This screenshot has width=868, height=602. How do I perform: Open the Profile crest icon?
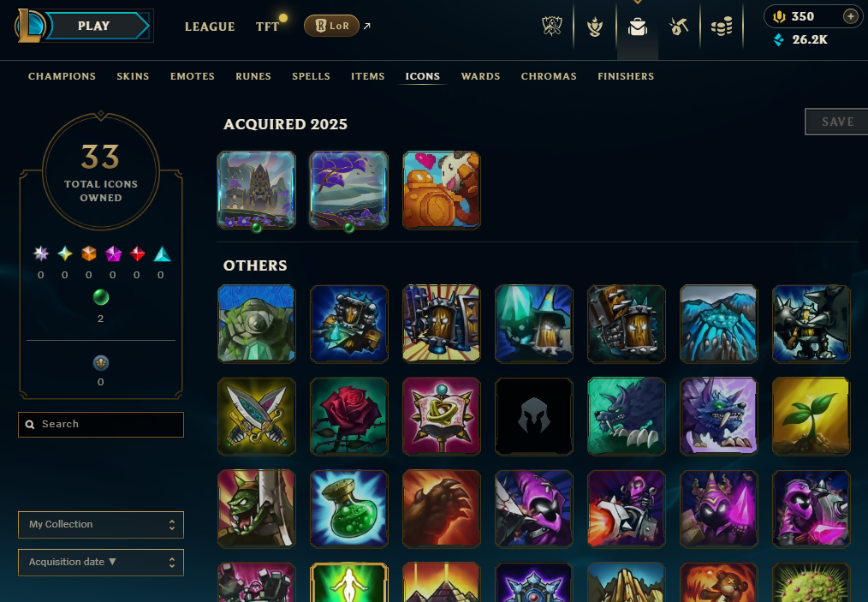[x=552, y=26]
